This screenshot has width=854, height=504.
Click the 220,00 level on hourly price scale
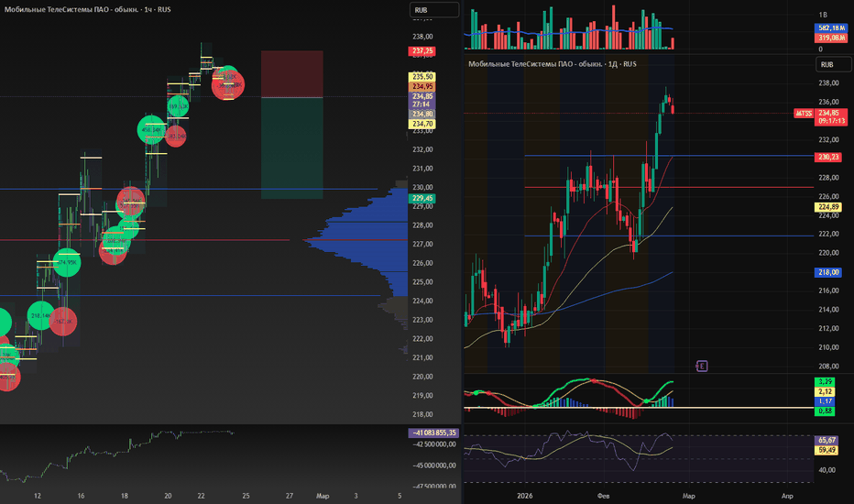tap(422, 377)
